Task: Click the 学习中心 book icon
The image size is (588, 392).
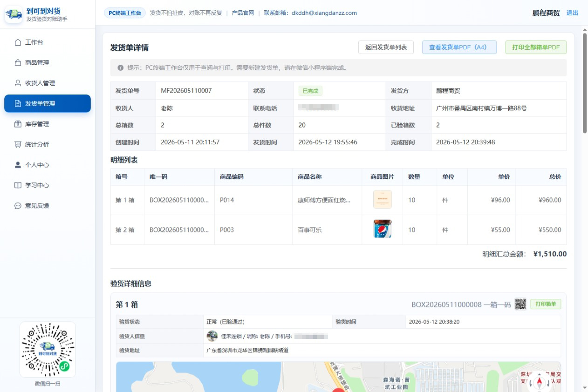Action: click(x=18, y=186)
